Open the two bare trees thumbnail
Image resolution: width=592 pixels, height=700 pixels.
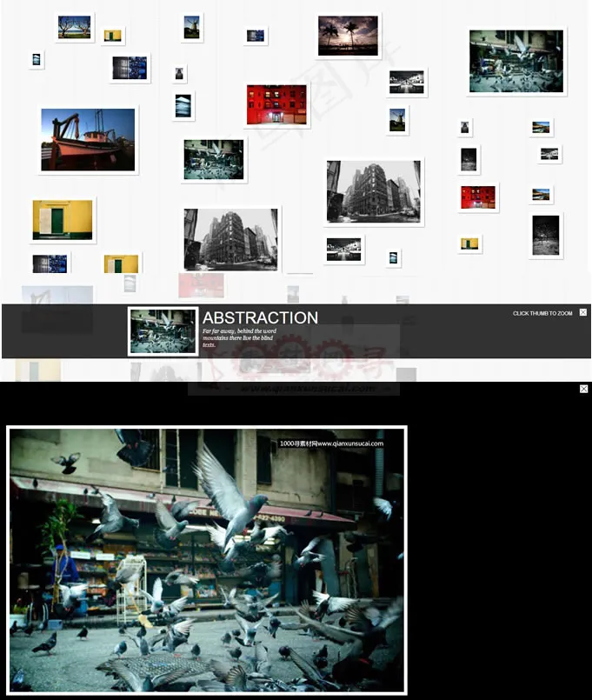(74, 27)
